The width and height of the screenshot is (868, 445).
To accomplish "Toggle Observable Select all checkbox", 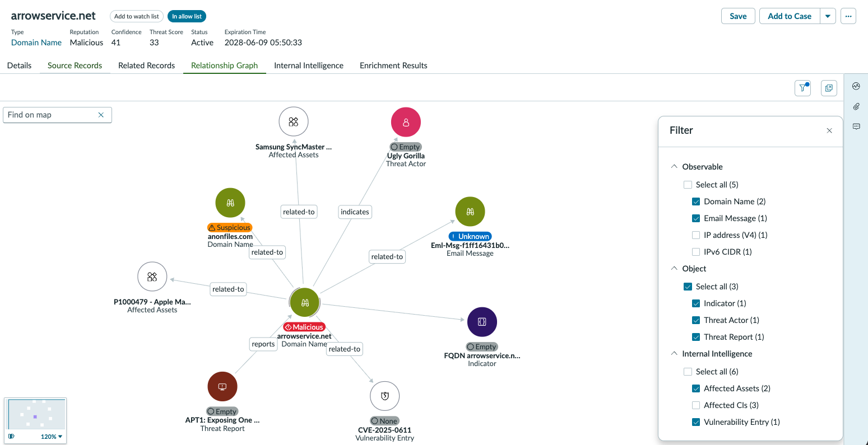I will 688,185.
